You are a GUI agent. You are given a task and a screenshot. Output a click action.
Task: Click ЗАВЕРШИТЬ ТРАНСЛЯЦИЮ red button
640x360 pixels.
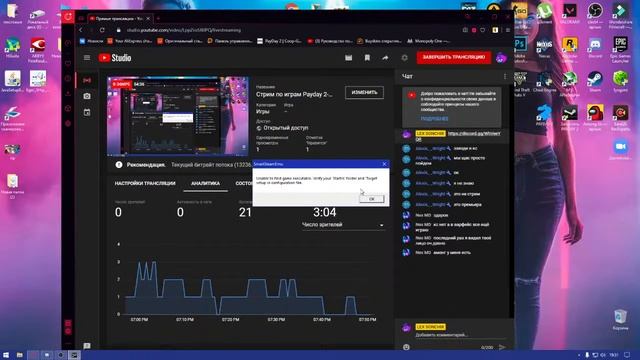(x=453, y=57)
